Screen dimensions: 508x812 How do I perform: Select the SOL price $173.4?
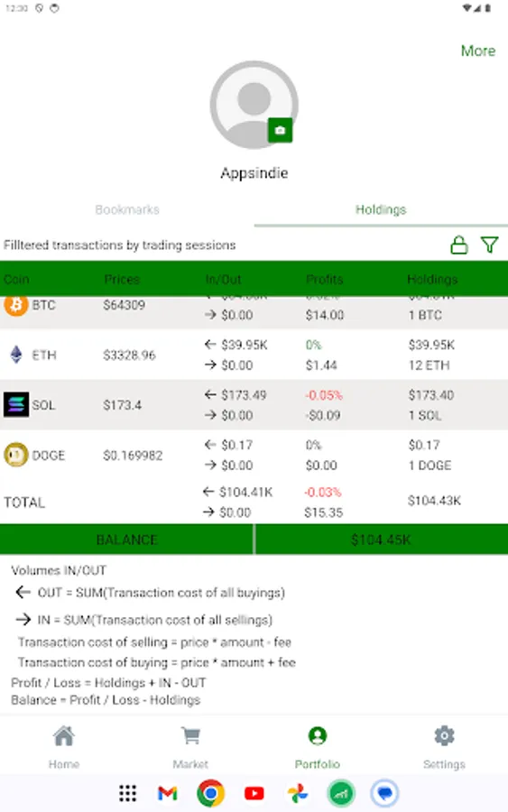click(x=122, y=405)
